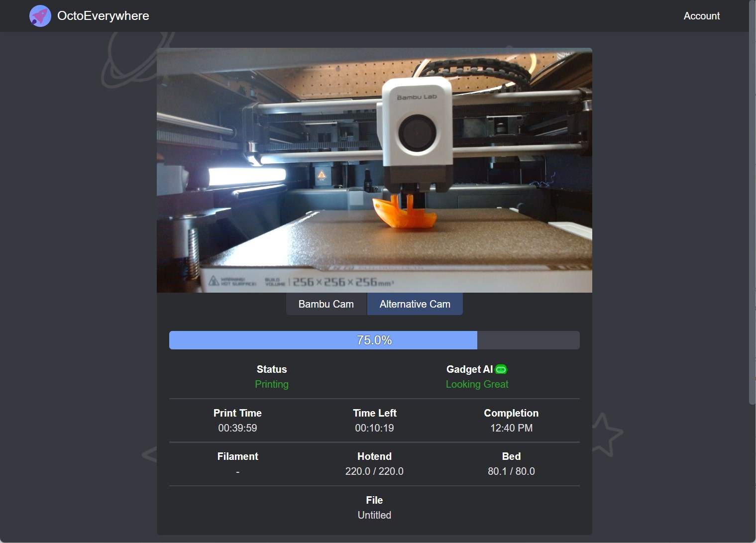Click the 75.0% print progress bar

point(374,340)
